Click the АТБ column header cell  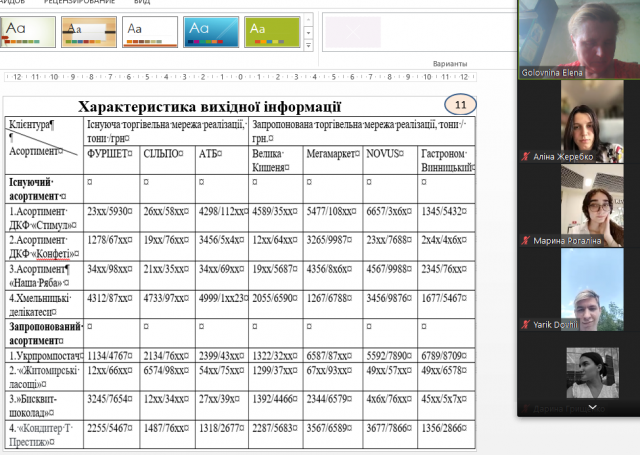[222, 160]
